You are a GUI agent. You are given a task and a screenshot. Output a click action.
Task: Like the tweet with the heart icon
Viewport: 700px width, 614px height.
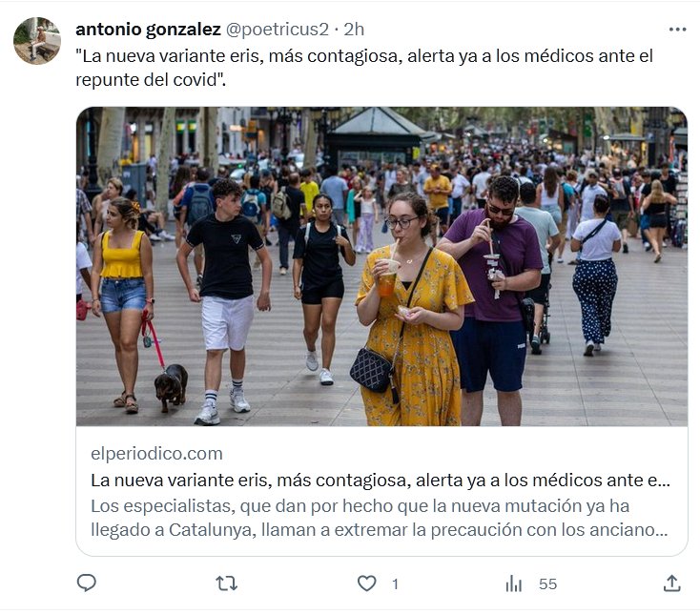(x=367, y=583)
